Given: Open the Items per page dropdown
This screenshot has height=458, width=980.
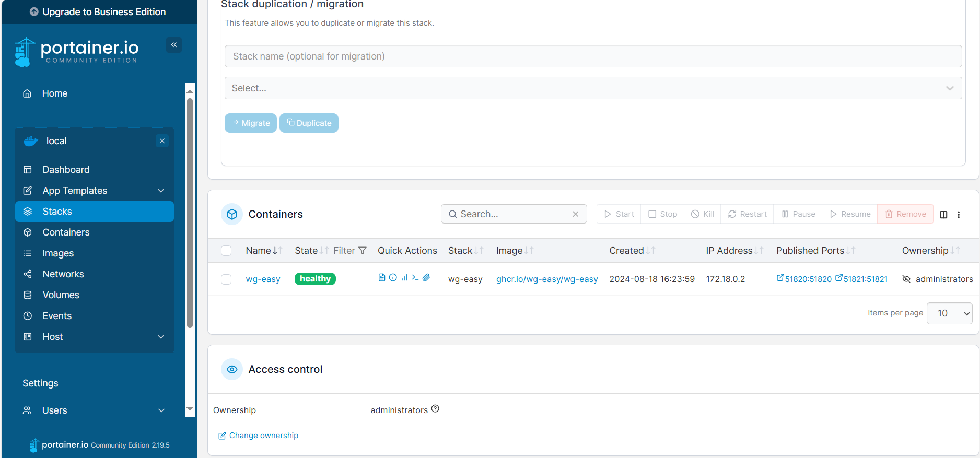Looking at the screenshot, I should [949, 313].
